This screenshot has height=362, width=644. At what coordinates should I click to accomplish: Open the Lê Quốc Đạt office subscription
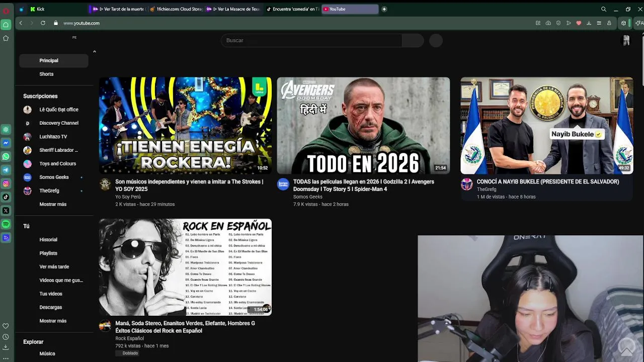click(54, 110)
